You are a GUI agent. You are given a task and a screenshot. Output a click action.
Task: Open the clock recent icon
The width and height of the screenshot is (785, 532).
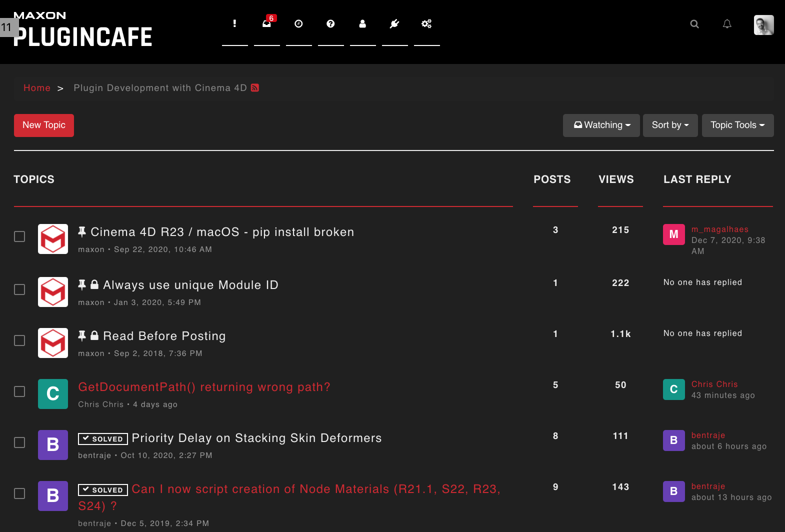[x=298, y=23]
